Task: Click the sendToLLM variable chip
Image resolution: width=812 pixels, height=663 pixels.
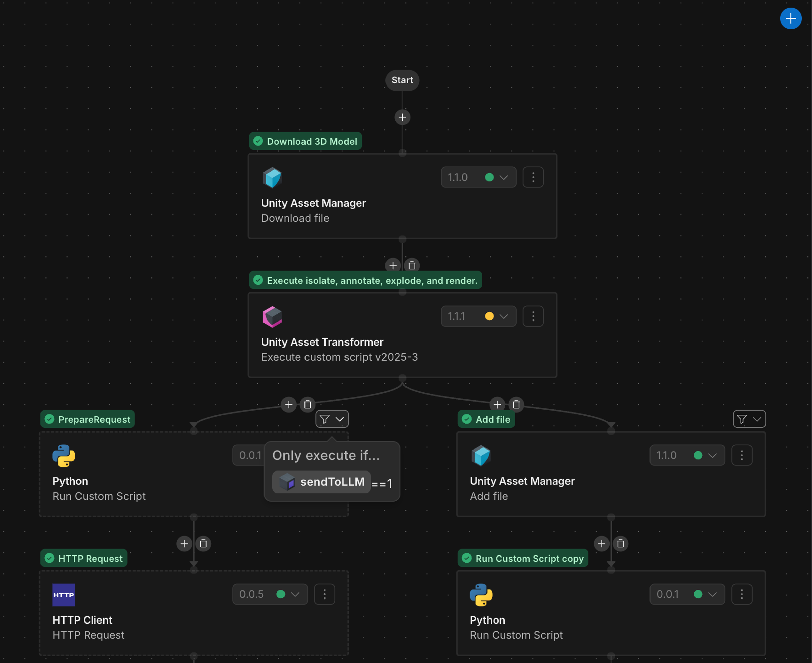Action: (x=321, y=482)
